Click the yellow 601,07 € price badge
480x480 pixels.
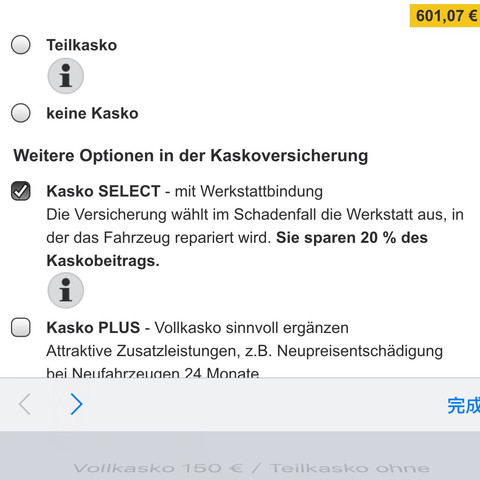point(445,16)
